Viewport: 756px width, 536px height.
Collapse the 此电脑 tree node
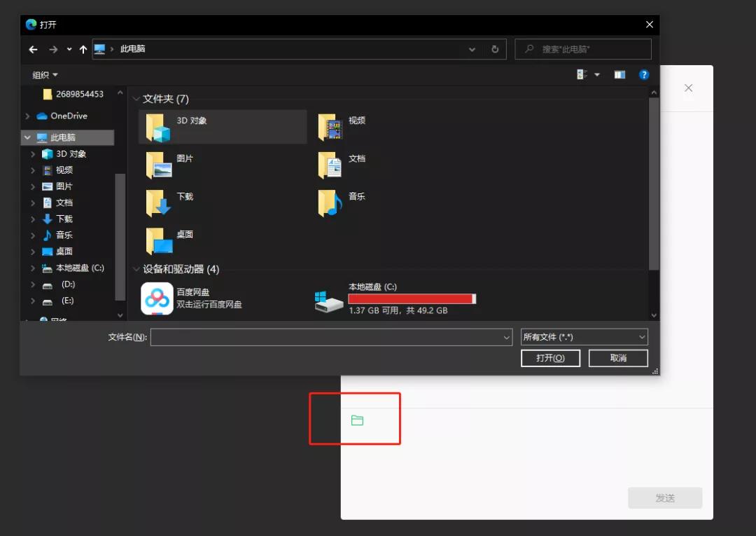tap(27, 137)
